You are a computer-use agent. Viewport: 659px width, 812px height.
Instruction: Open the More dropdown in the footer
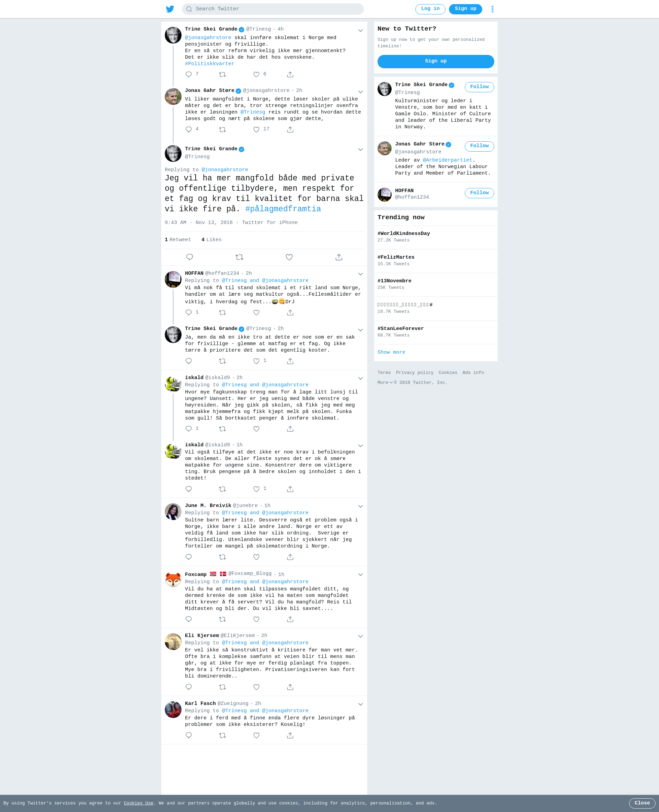385,383
